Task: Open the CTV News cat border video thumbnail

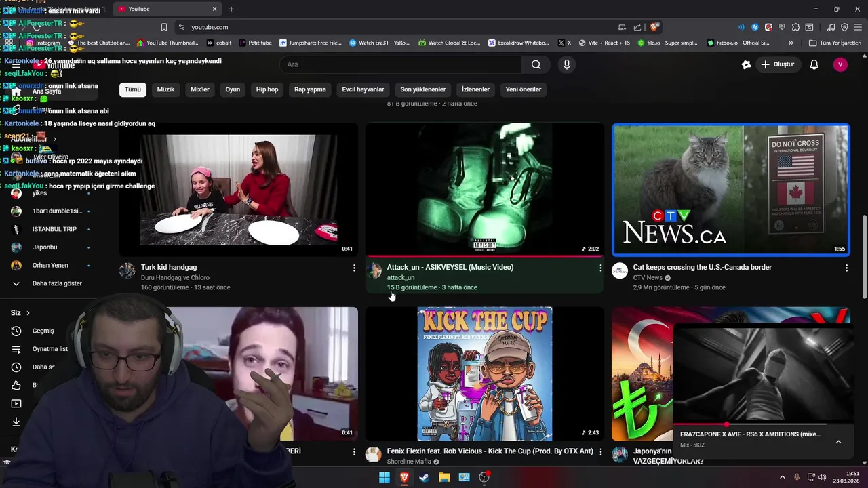Action: pos(731,189)
